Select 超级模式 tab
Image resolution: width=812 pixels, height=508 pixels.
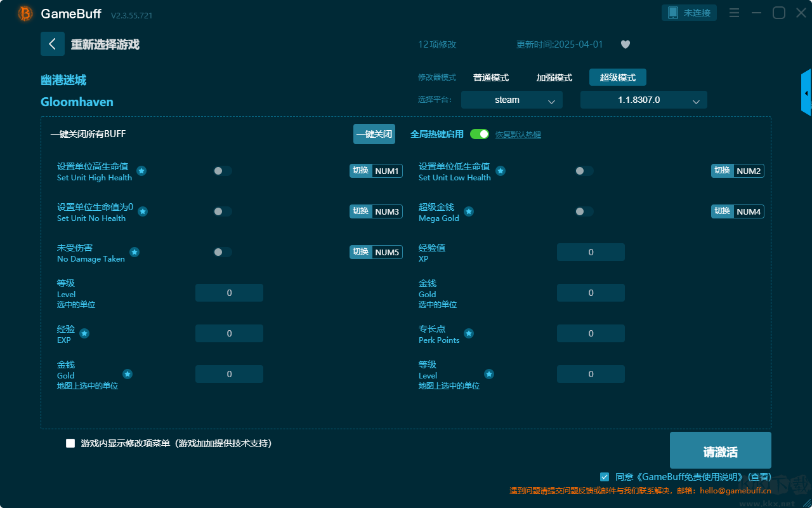618,77
